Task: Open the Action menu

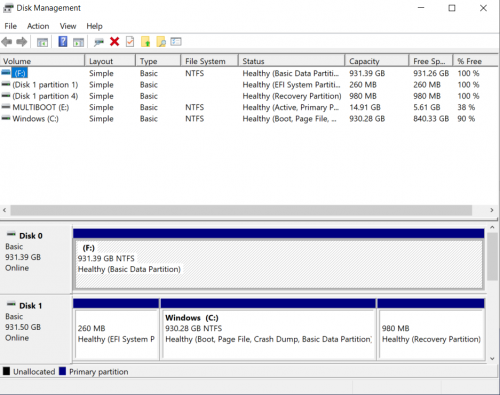Action: click(38, 26)
